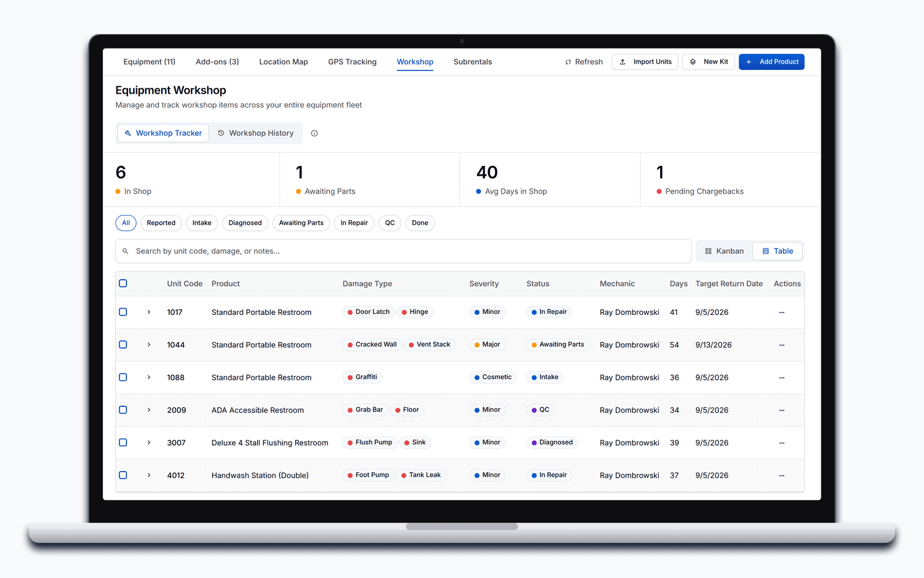Filter by Reported status
The image size is (924, 578).
click(161, 223)
